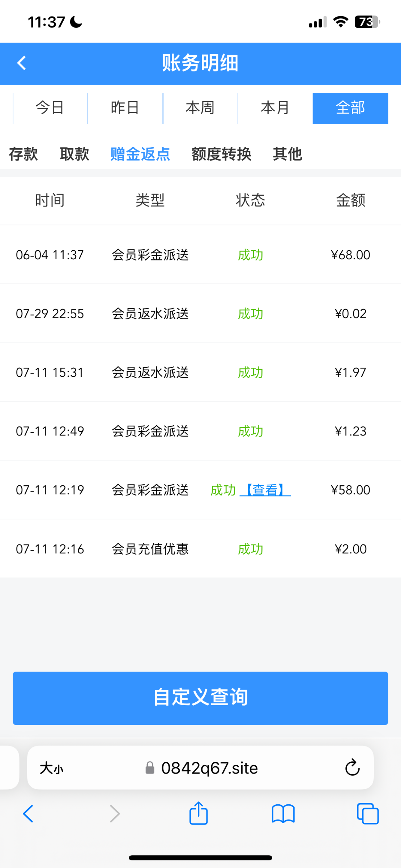The width and height of the screenshot is (401, 868).
Task: Tap the 0842q67.site address field
Action: (209, 767)
